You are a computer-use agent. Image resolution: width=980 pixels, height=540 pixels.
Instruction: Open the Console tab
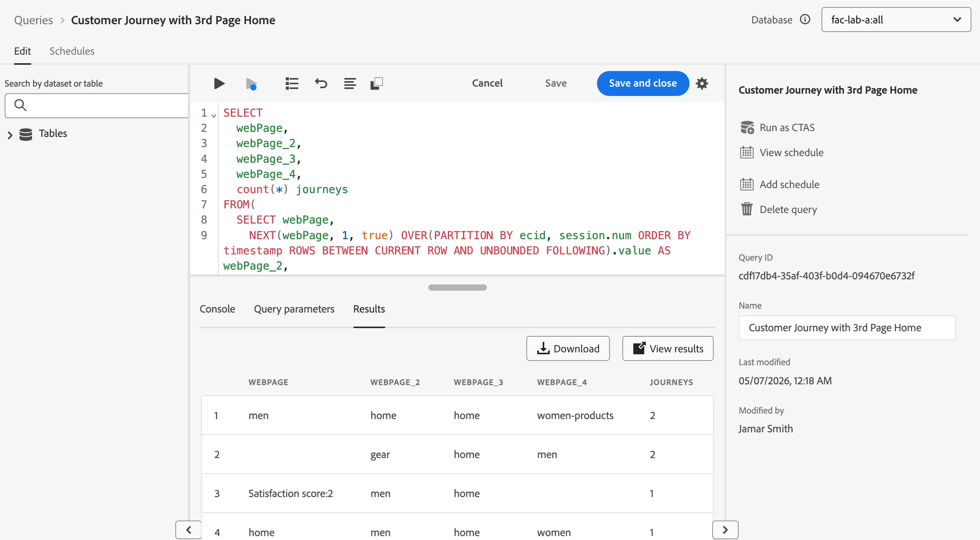[217, 309]
